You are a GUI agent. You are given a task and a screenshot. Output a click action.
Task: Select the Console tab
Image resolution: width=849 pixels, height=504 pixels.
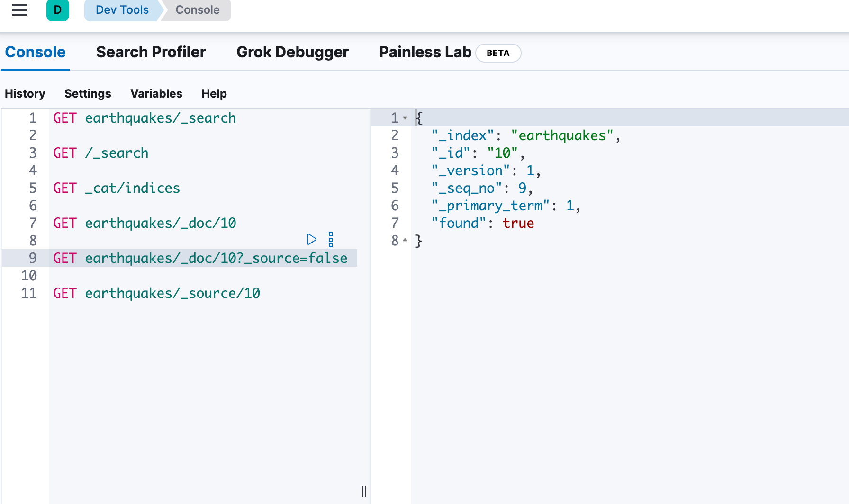coord(36,52)
